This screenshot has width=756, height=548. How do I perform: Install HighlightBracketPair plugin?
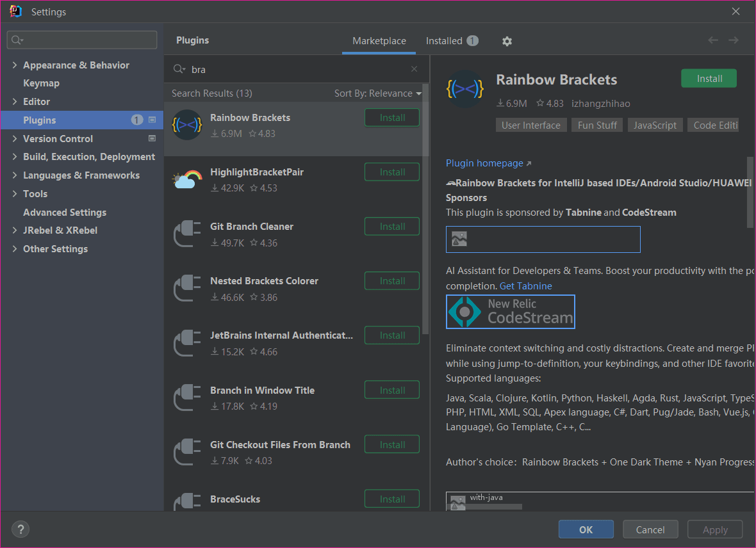[392, 172]
